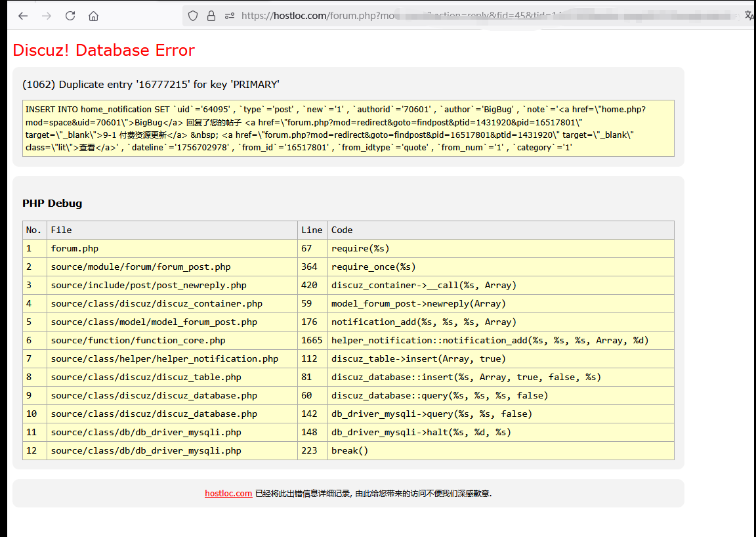Open the site permissions icon in the address bar
The width and height of the screenshot is (756, 537).
[230, 16]
